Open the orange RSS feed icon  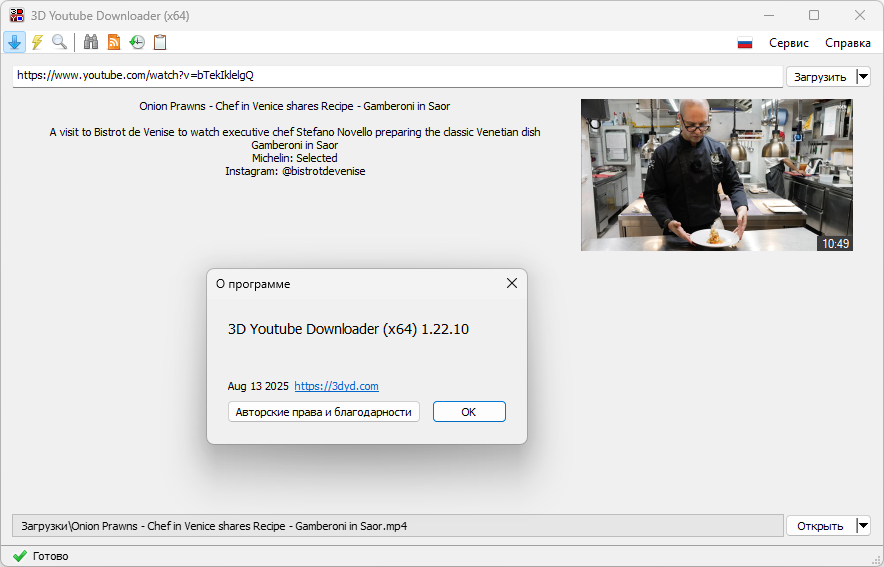[114, 42]
